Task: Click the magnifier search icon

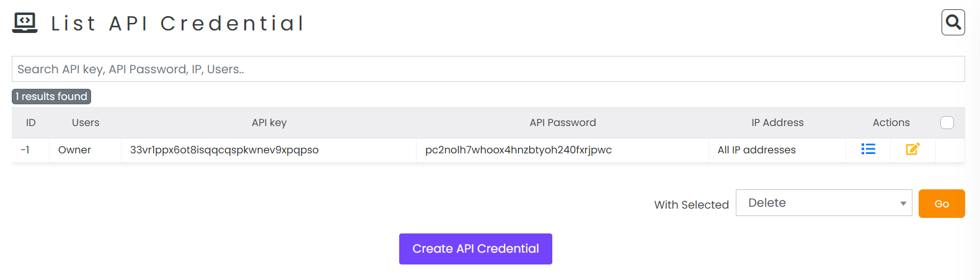Action: [x=953, y=22]
